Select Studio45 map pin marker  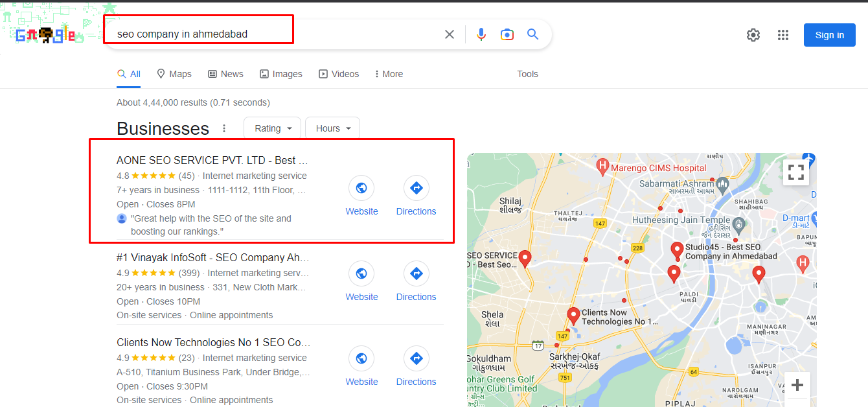(677, 249)
